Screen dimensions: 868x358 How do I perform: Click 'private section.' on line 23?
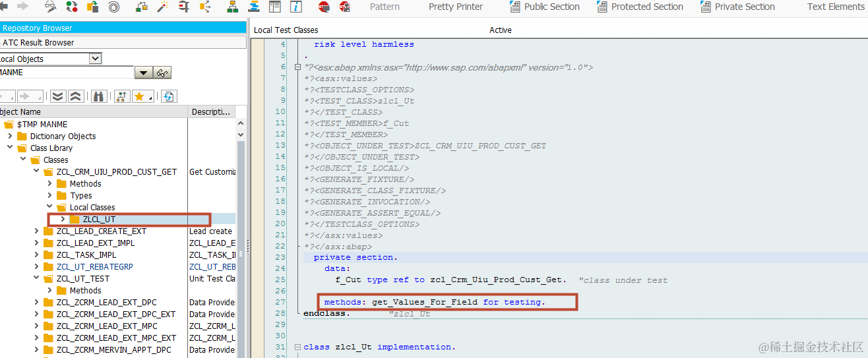[356, 257]
